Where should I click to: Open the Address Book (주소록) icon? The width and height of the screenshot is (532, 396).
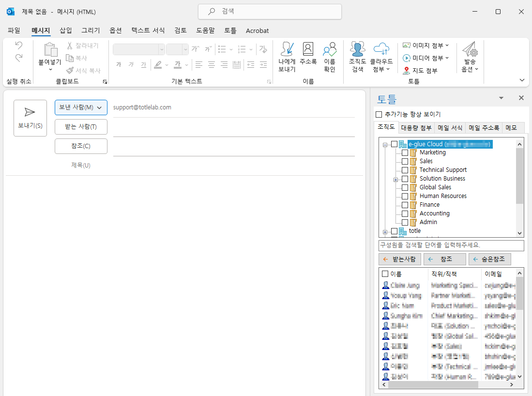tap(308, 49)
